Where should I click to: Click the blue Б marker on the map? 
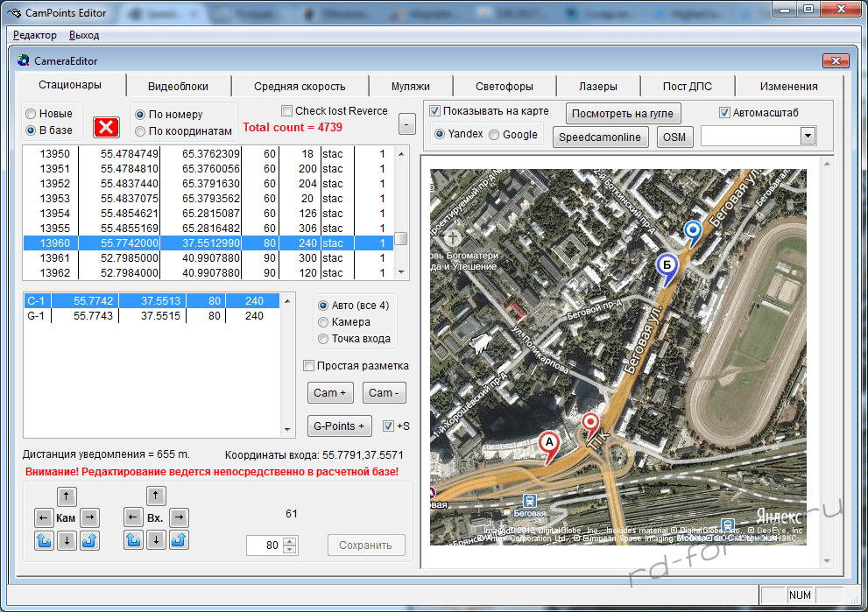667,266
